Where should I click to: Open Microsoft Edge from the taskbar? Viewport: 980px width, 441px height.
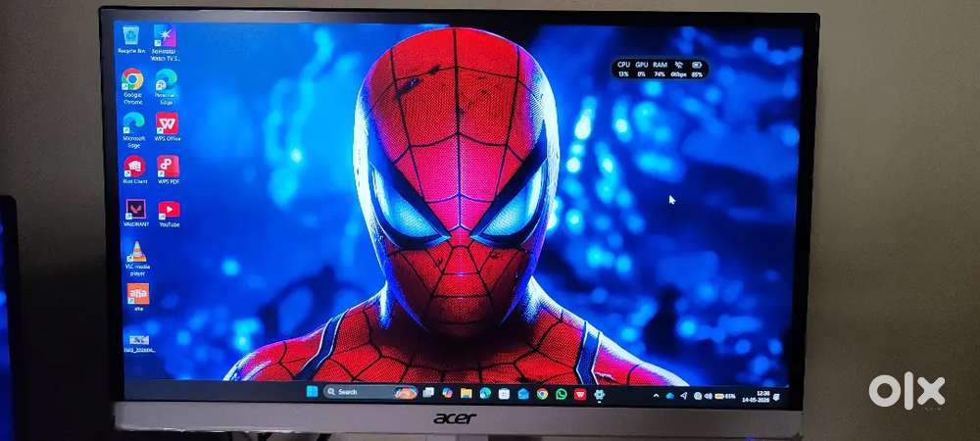485,393
